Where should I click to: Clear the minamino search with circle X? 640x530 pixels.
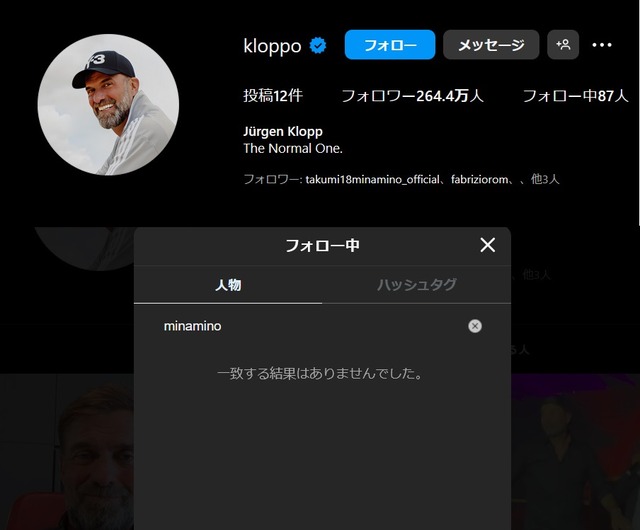(475, 326)
